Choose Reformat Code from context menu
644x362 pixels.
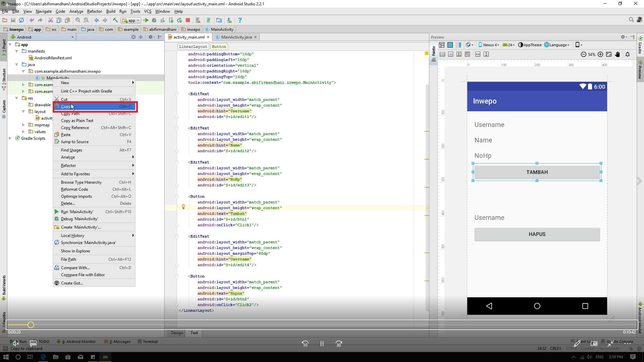click(74, 189)
